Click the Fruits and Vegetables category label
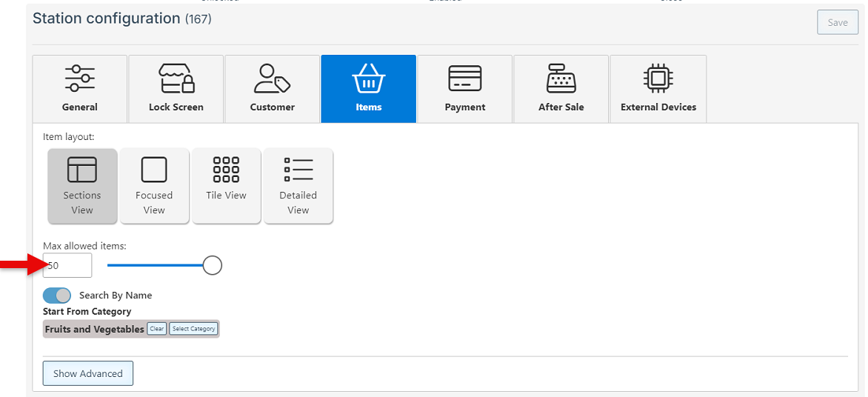The image size is (868, 397). (94, 329)
